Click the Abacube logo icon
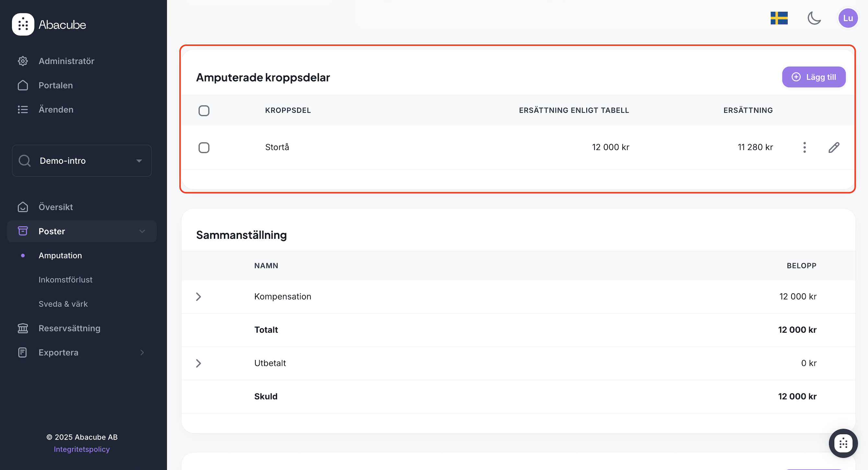868x470 pixels. (23, 24)
